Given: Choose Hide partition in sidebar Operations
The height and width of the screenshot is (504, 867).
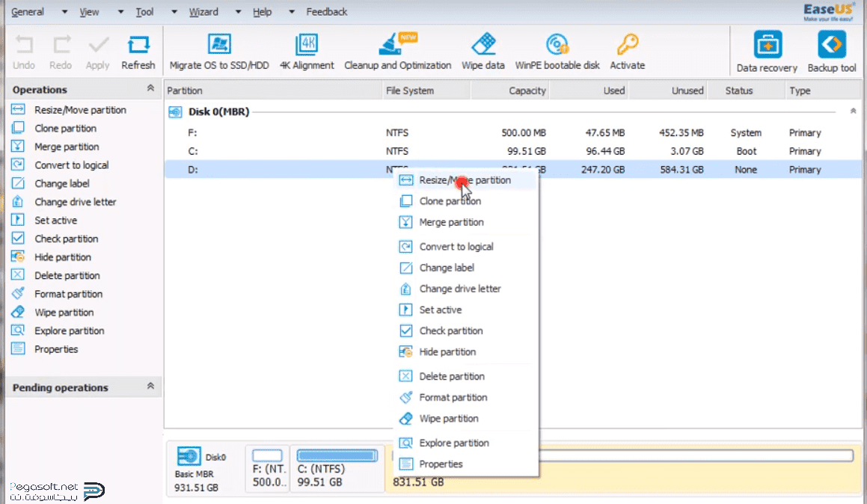Looking at the screenshot, I should 52,257.
